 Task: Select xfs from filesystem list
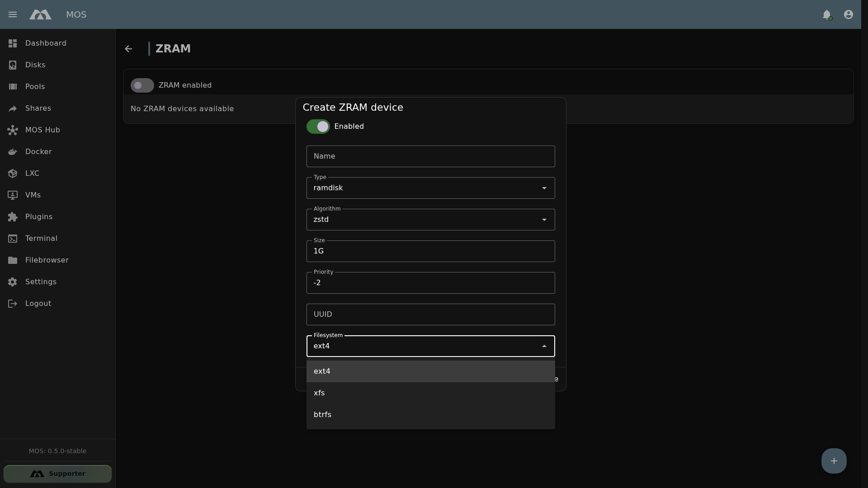430,393
